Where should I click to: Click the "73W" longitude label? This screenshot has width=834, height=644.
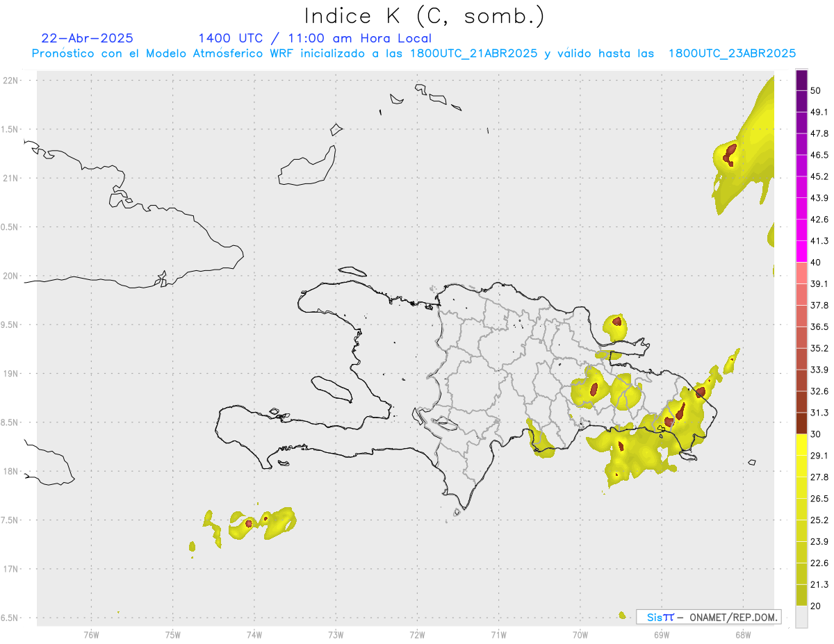coord(336,634)
